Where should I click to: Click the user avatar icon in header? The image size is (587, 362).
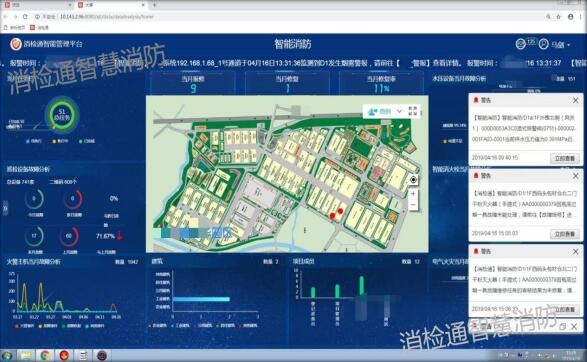pyautogui.click(x=544, y=44)
